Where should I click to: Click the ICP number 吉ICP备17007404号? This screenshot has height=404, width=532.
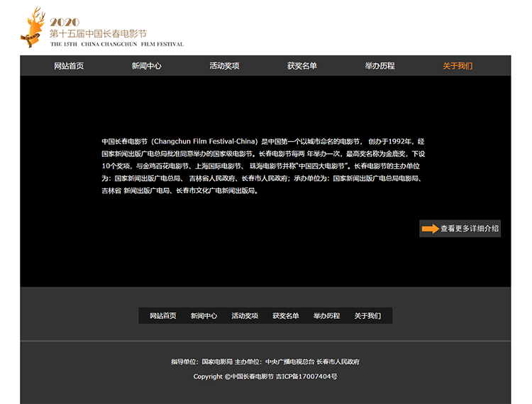306,376
